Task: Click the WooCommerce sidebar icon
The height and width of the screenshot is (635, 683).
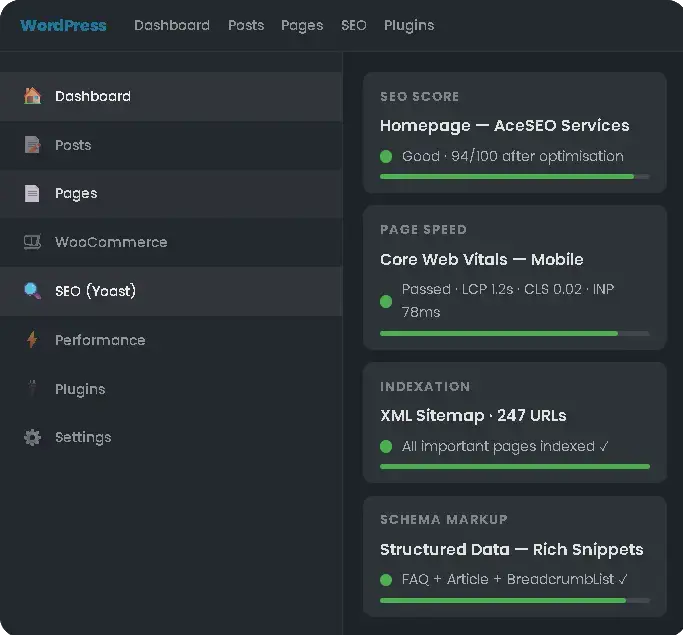Action: point(32,242)
